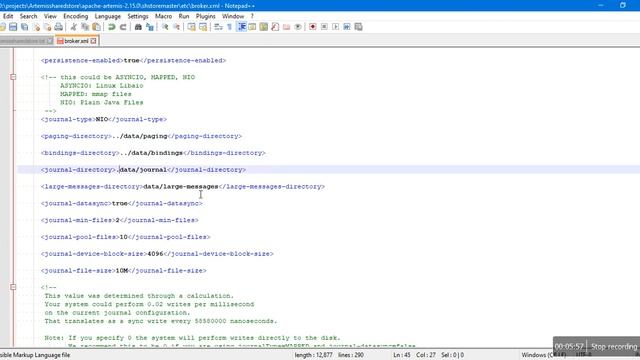Image resolution: width=640 pixels, height=360 pixels.
Task: Click 'length : 12,877' in the status bar
Action: pyautogui.click(x=313, y=355)
